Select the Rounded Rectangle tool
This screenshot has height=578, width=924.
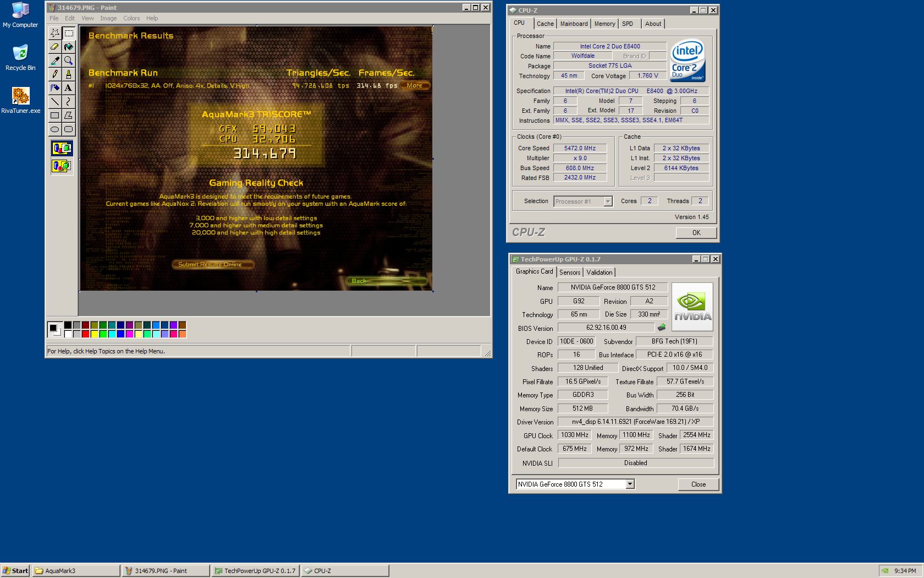(69, 129)
